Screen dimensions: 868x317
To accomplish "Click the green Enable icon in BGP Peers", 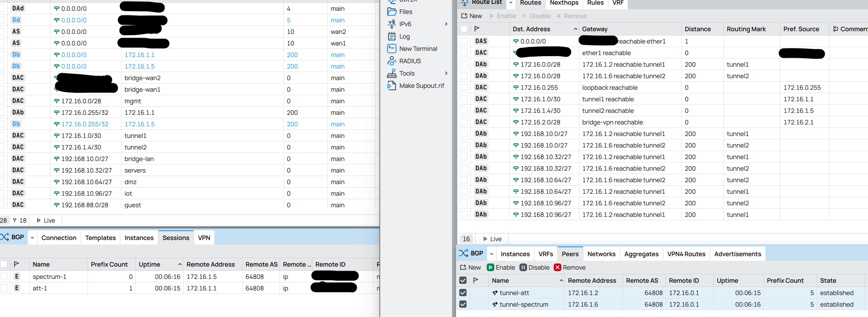I will [490, 267].
